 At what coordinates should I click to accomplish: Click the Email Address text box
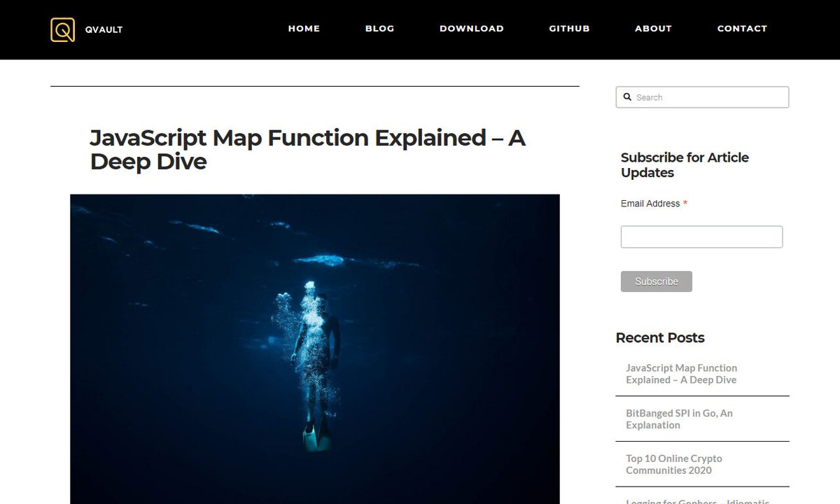[701, 237]
